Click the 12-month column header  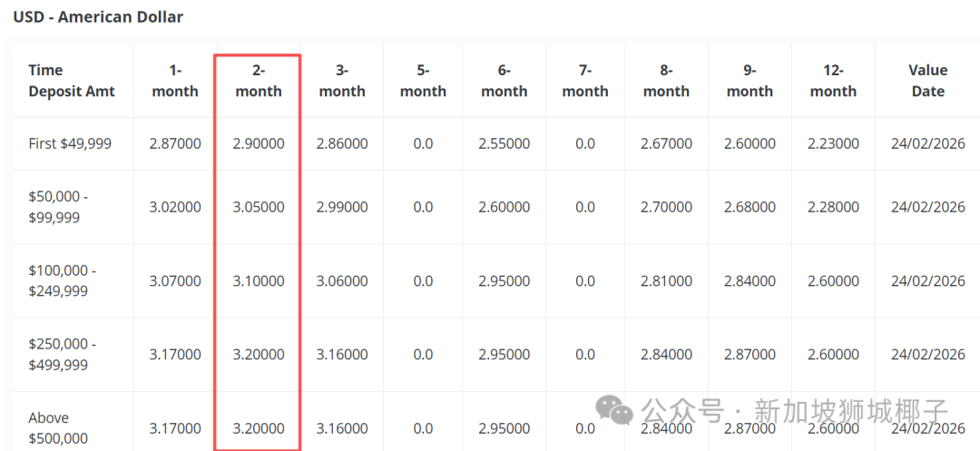[x=833, y=81]
